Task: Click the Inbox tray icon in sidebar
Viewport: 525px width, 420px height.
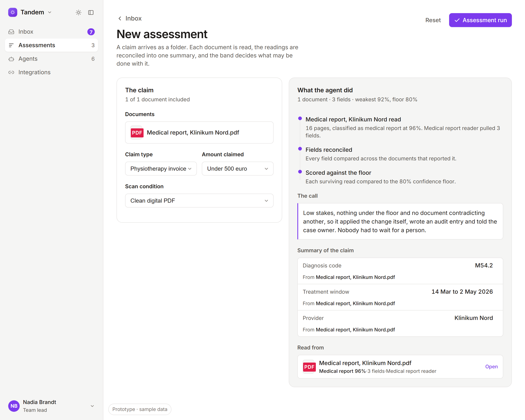Action: click(11, 32)
